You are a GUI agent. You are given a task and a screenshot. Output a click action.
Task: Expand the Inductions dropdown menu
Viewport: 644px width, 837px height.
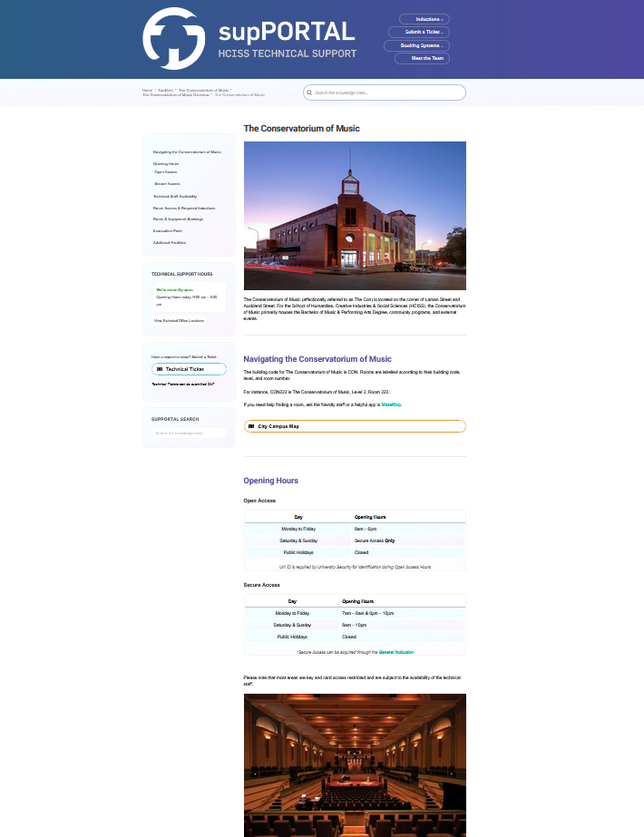coord(424,19)
